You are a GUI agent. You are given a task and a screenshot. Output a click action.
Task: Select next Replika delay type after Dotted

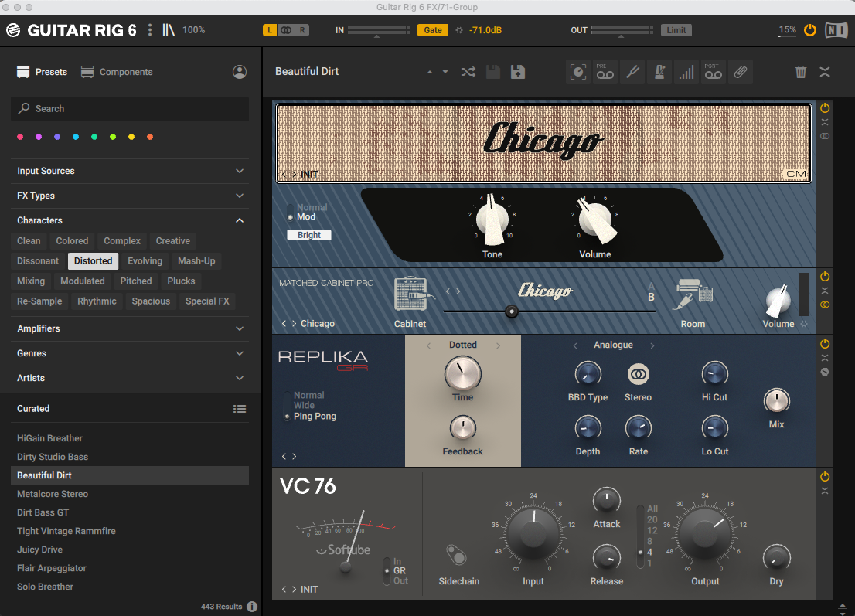498,345
